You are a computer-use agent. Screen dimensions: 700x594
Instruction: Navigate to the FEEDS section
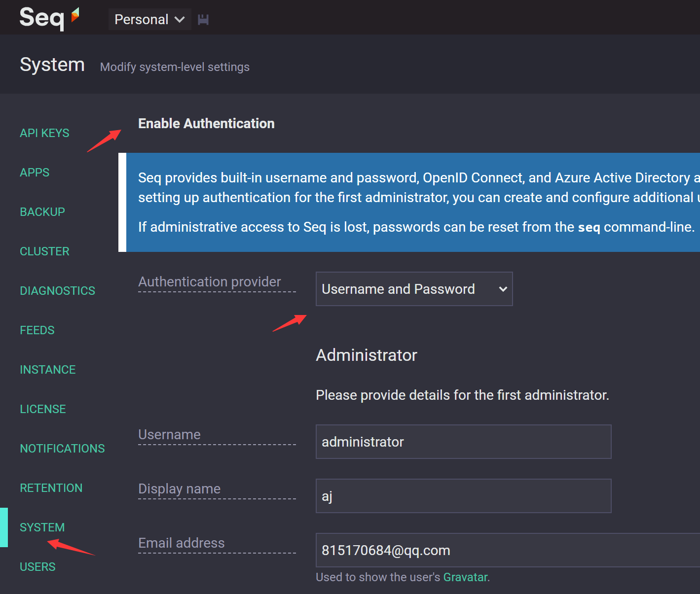pyautogui.click(x=37, y=330)
